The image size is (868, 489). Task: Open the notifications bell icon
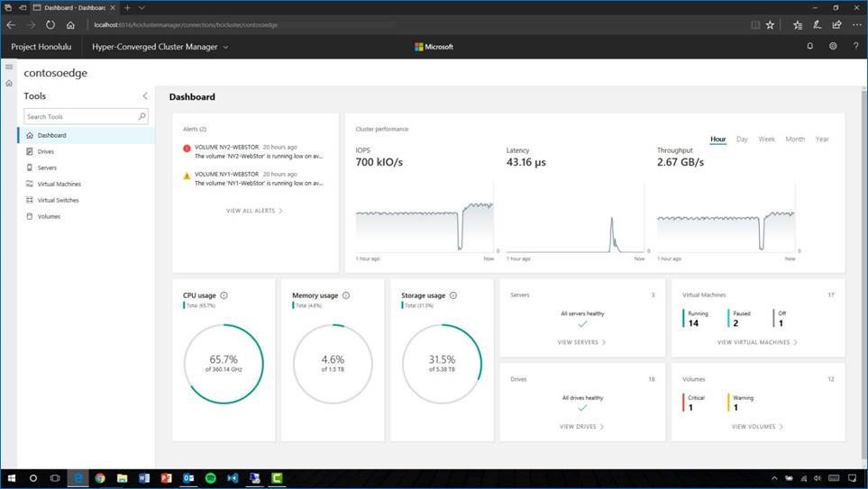pos(810,47)
